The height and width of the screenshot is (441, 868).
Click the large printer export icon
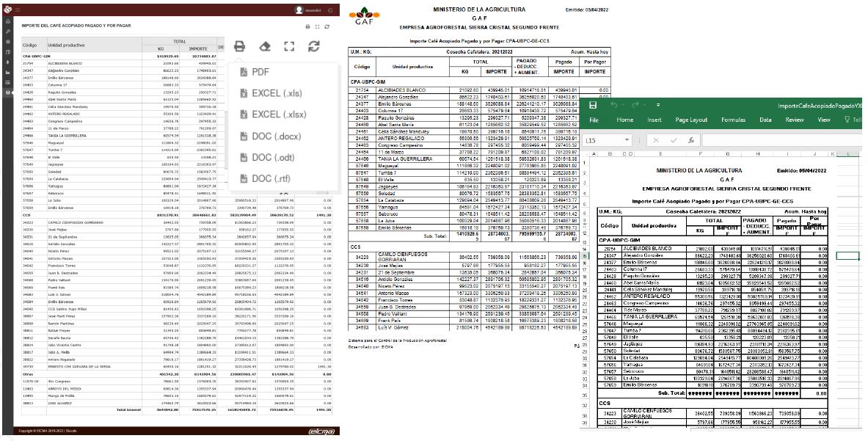(239, 46)
